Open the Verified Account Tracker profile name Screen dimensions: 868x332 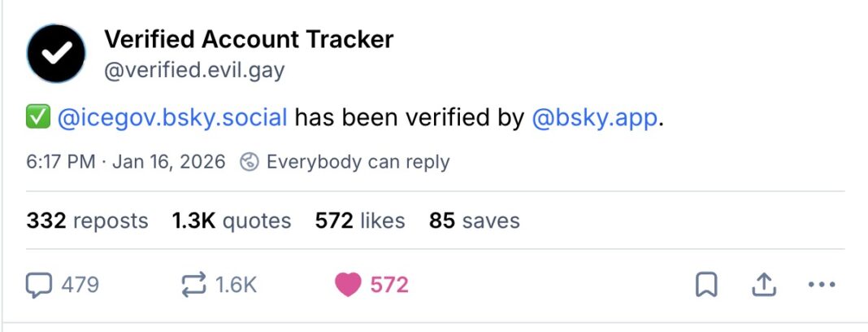pos(249,39)
